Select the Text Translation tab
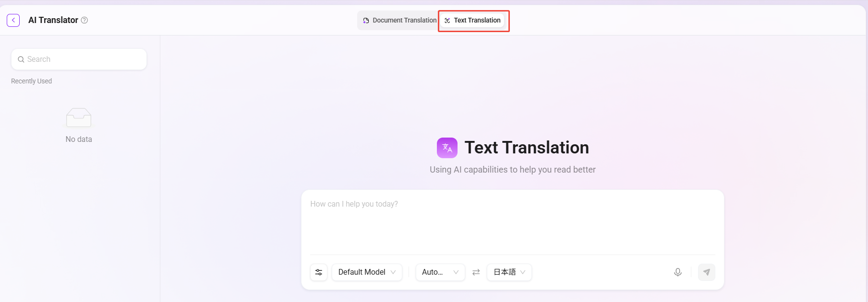The height and width of the screenshot is (302, 868). pyautogui.click(x=473, y=20)
